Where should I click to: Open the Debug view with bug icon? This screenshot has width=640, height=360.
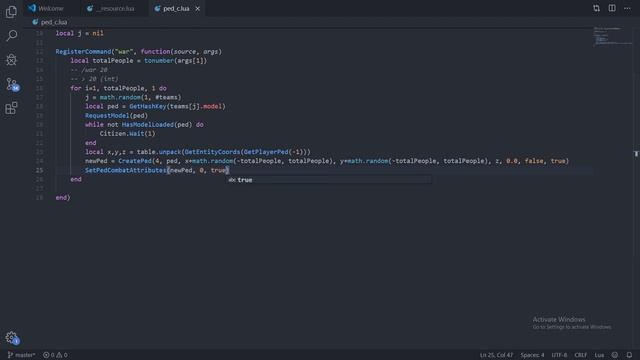[11, 60]
